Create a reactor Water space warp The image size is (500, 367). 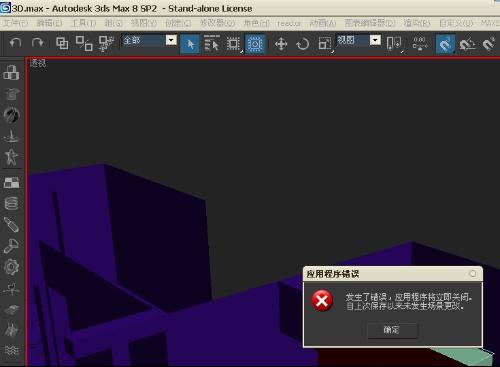(x=11, y=350)
